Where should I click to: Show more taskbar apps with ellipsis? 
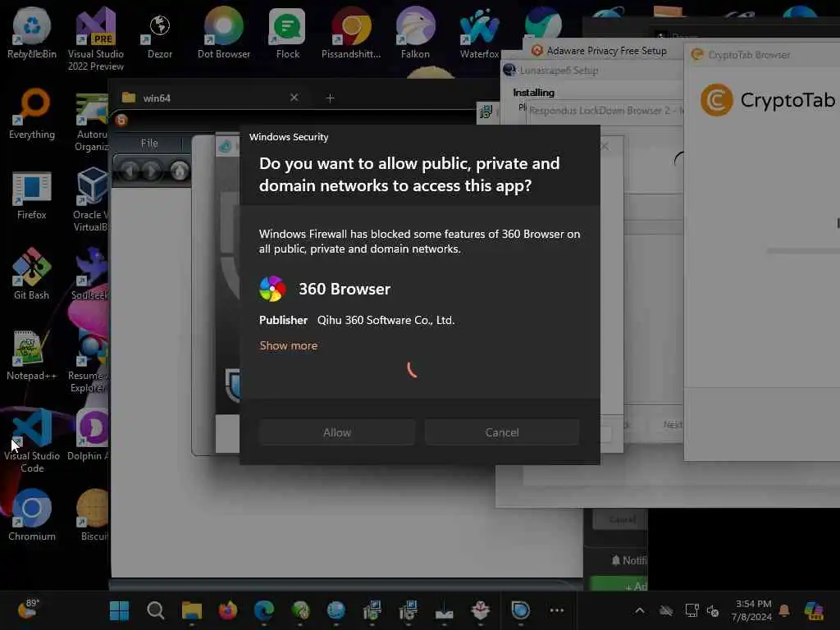[557, 610]
